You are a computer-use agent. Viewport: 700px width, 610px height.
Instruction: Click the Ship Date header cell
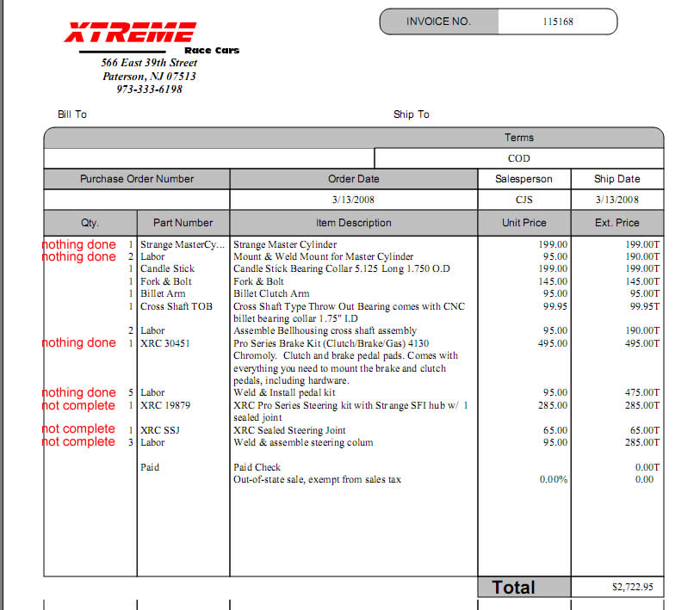(x=616, y=179)
